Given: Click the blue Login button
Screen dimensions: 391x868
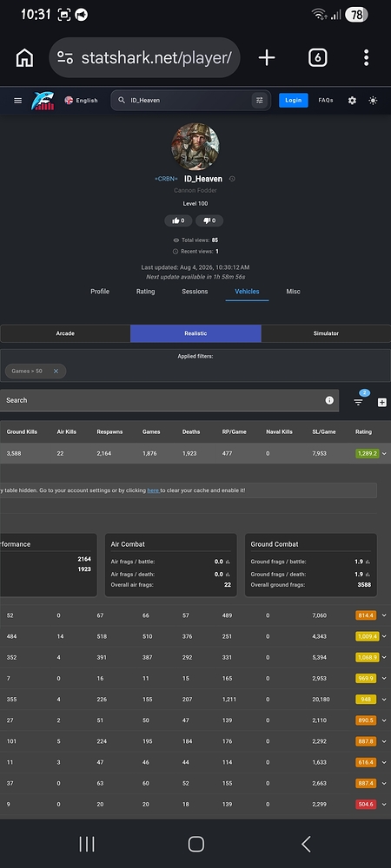Looking at the screenshot, I should (x=294, y=100).
